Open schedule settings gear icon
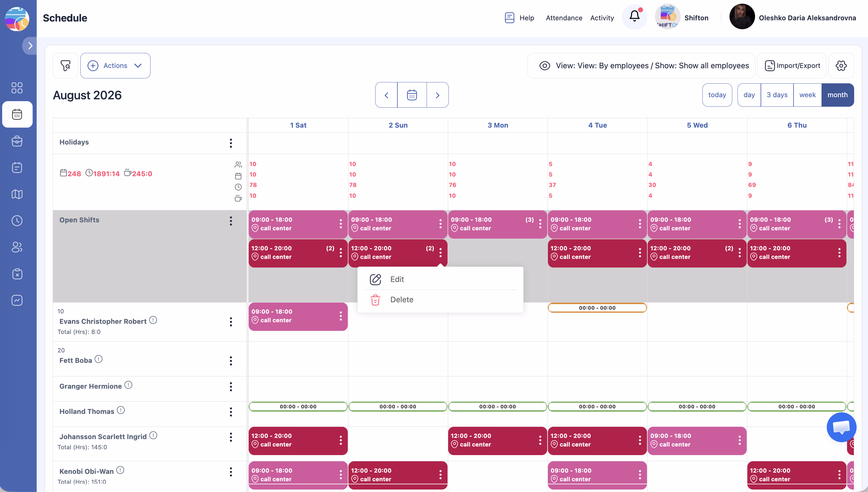 click(841, 65)
